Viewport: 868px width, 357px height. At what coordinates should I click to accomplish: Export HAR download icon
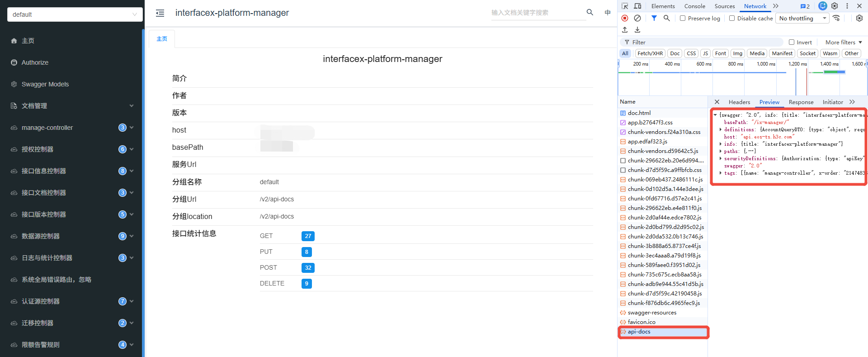(x=637, y=30)
